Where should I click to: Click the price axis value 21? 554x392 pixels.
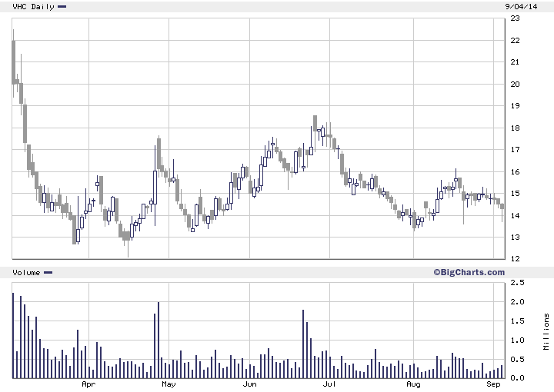coord(515,62)
